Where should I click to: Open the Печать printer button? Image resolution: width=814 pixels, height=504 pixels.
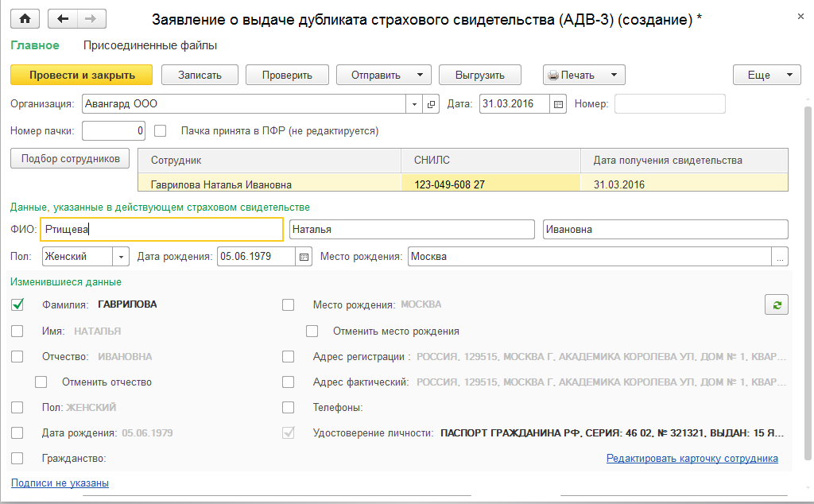(583, 75)
